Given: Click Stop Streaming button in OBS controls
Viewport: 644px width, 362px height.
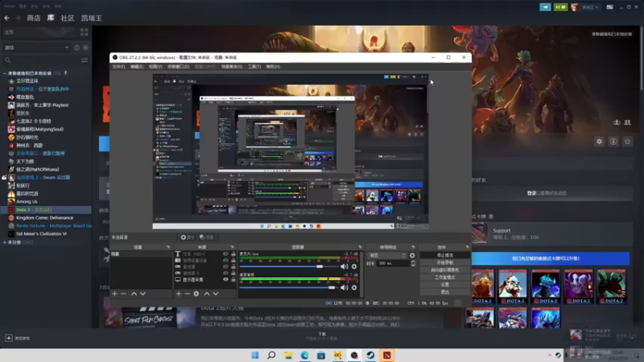Looking at the screenshot, I should [x=445, y=255].
